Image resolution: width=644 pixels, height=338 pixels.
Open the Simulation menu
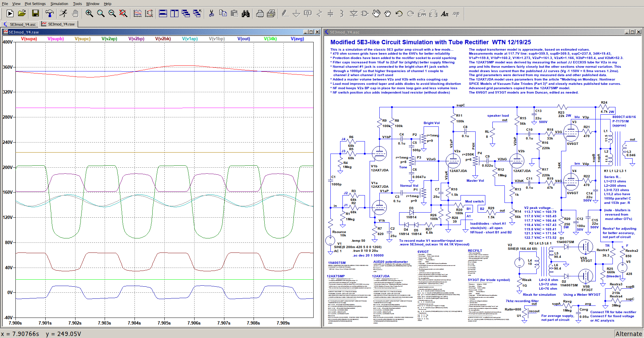pyautogui.click(x=59, y=4)
